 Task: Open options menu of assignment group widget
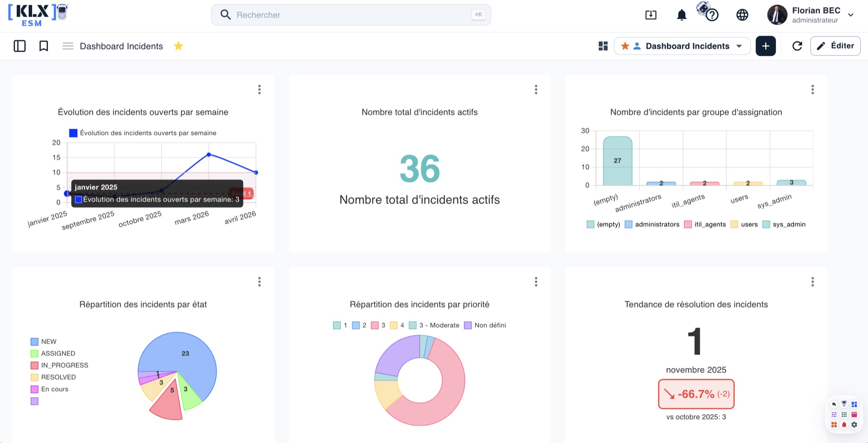click(x=812, y=90)
